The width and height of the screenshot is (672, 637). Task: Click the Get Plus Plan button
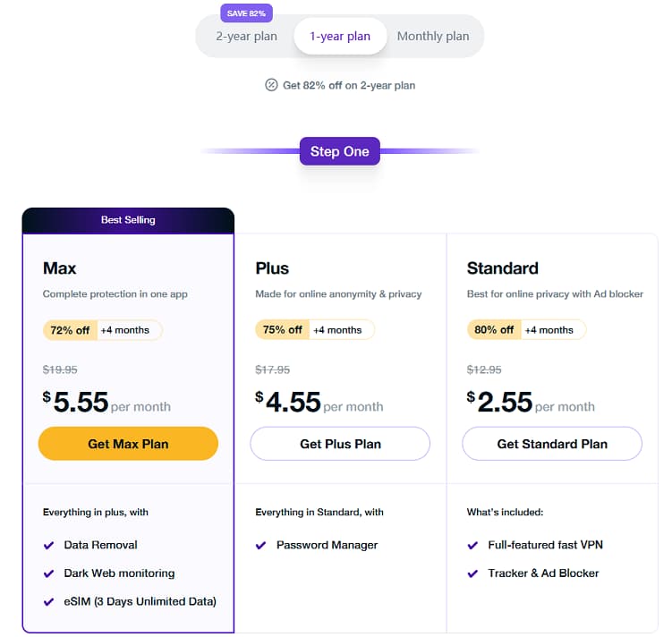[340, 444]
